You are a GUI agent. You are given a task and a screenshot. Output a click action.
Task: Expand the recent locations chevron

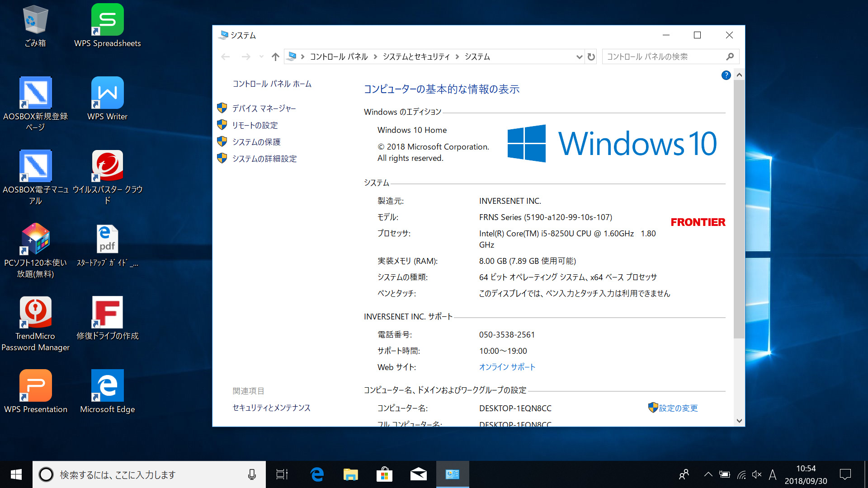click(261, 56)
